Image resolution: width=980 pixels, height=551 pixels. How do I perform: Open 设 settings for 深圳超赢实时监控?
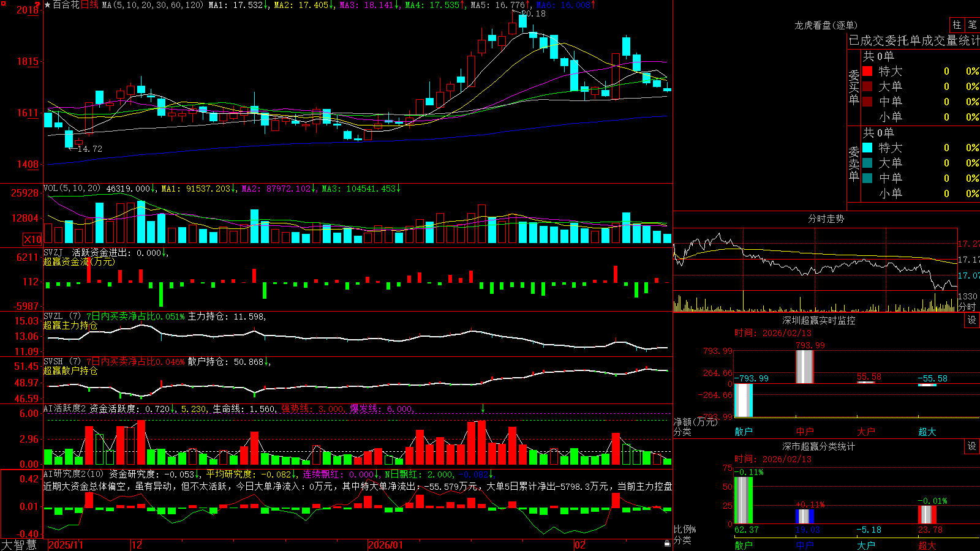pos(972,320)
